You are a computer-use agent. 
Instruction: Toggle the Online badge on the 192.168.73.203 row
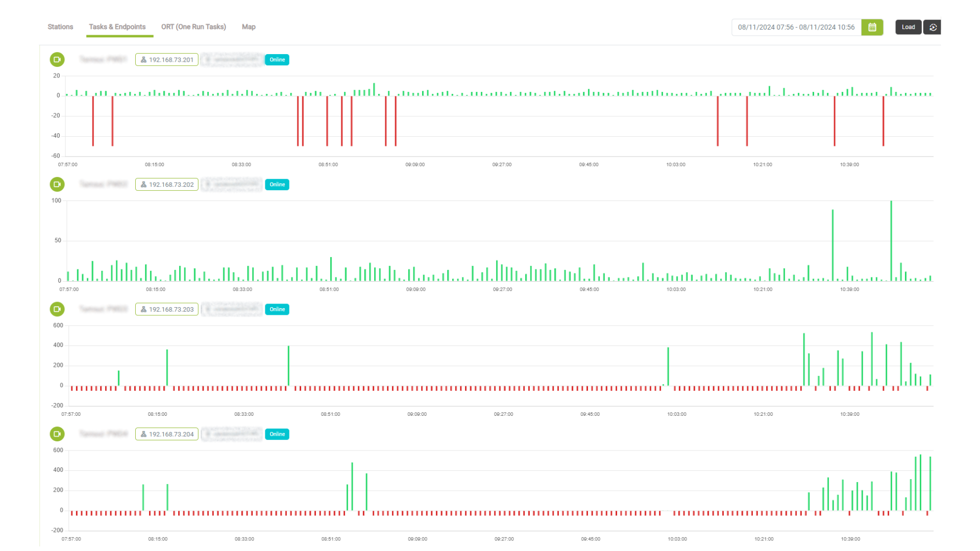(x=277, y=309)
